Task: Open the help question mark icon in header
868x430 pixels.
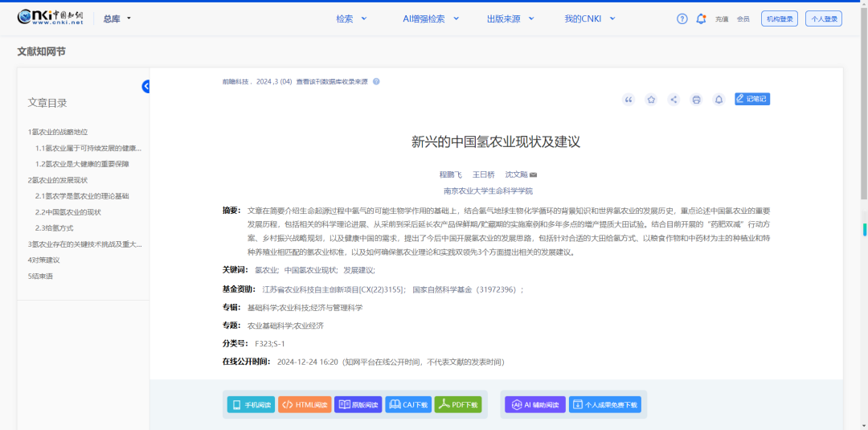Action: click(x=682, y=18)
